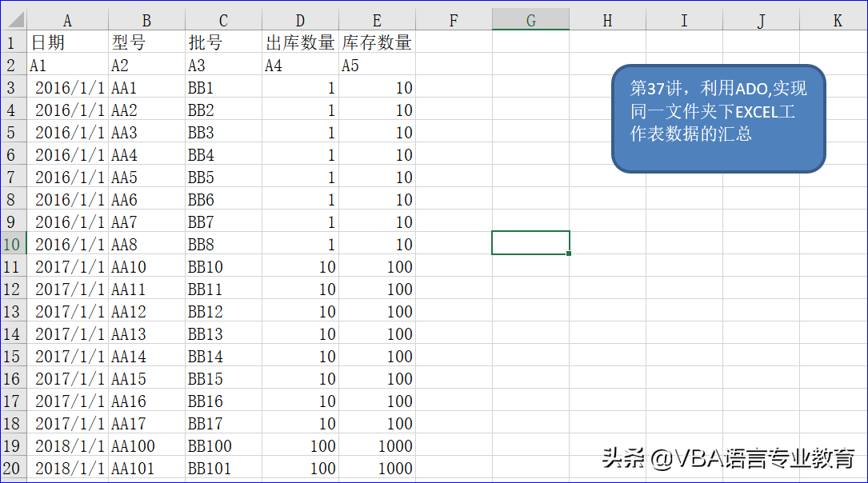Click the AA10 model cell
The width and height of the screenshot is (868, 483).
pos(146,266)
